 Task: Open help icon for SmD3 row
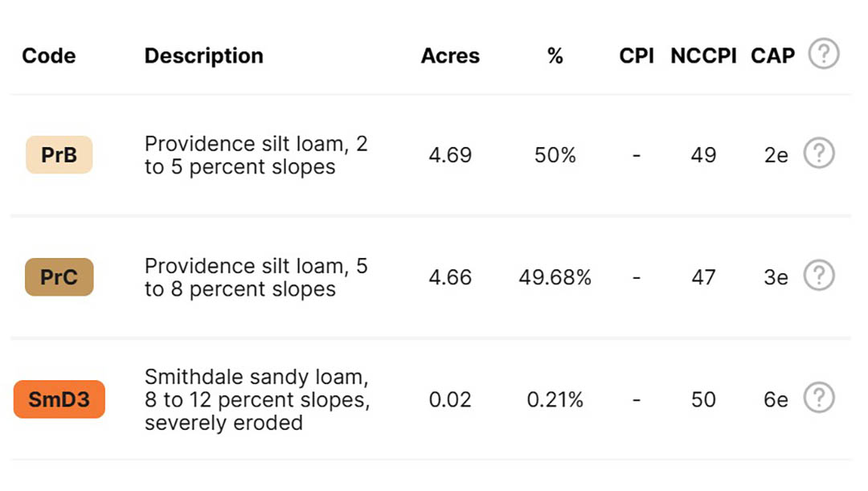click(x=819, y=398)
